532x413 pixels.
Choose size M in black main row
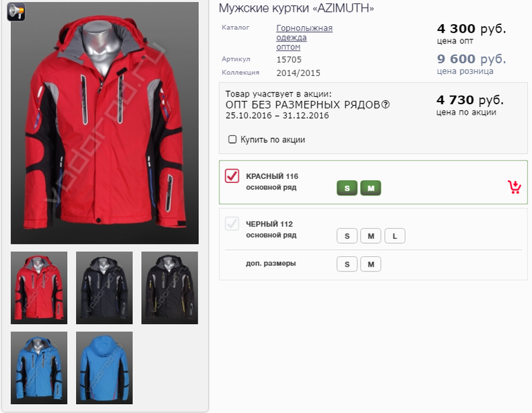(370, 236)
